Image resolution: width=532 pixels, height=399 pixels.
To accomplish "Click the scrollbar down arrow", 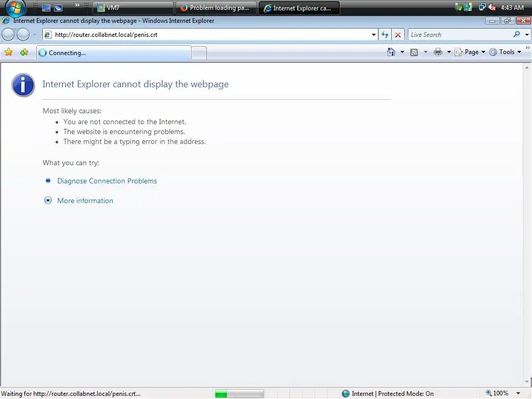I will coord(527,381).
